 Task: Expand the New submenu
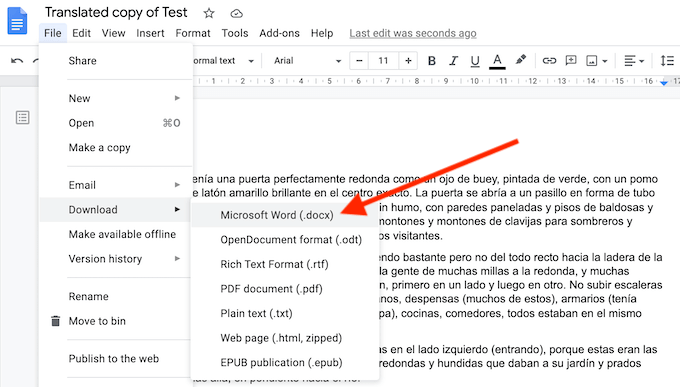pyautogui.click(x=116, y=98)
